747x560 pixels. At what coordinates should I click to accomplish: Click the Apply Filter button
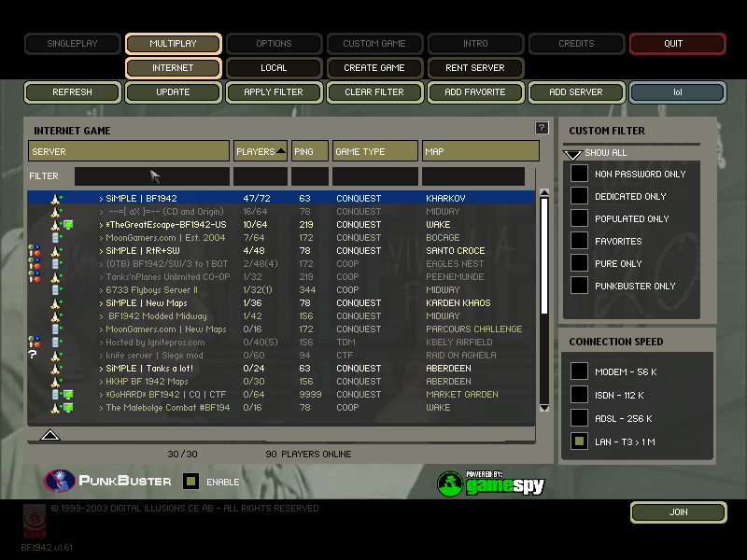click(x=274, y=91)
